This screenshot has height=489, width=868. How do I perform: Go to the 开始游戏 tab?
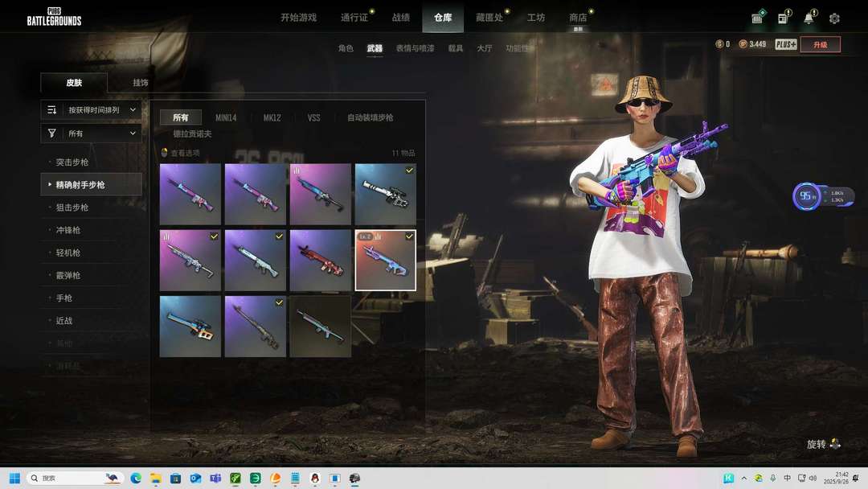[x=298, y=18]
